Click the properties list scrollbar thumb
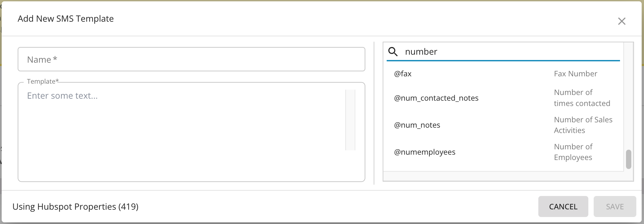 [629, 159]
